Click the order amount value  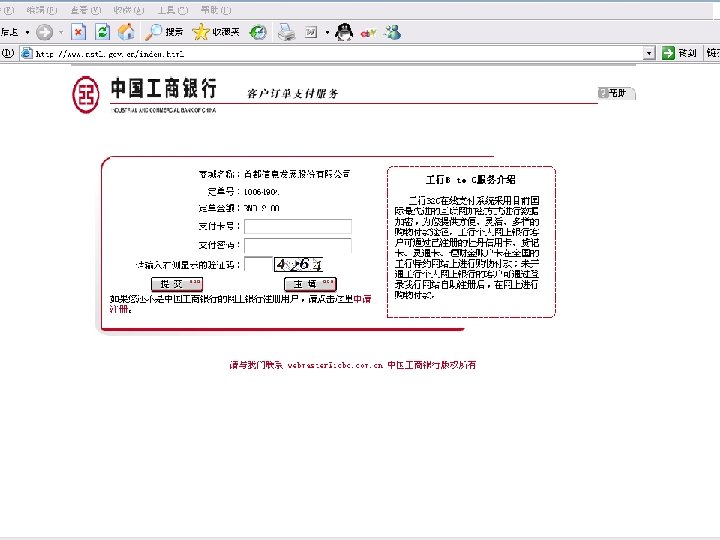[x=261, y=208]
